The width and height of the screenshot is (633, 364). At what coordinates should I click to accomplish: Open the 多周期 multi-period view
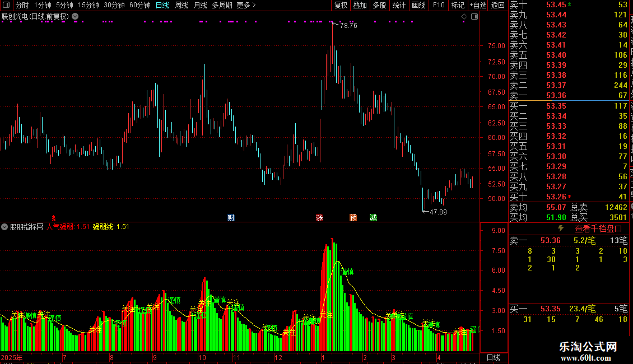pos(222,5)
